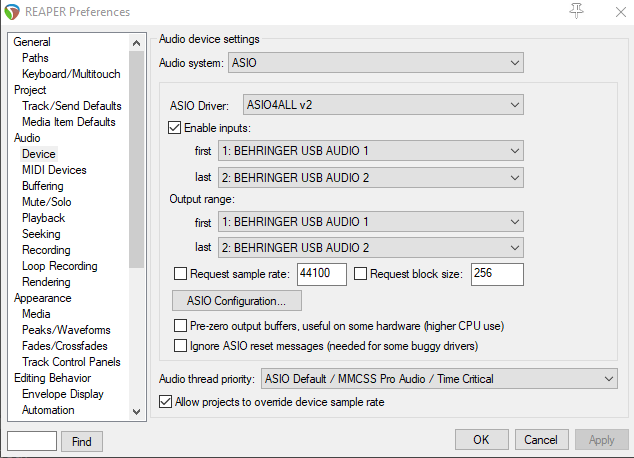
Task: Select Paths in the preferences tree
Action: (x=35, y=58)
